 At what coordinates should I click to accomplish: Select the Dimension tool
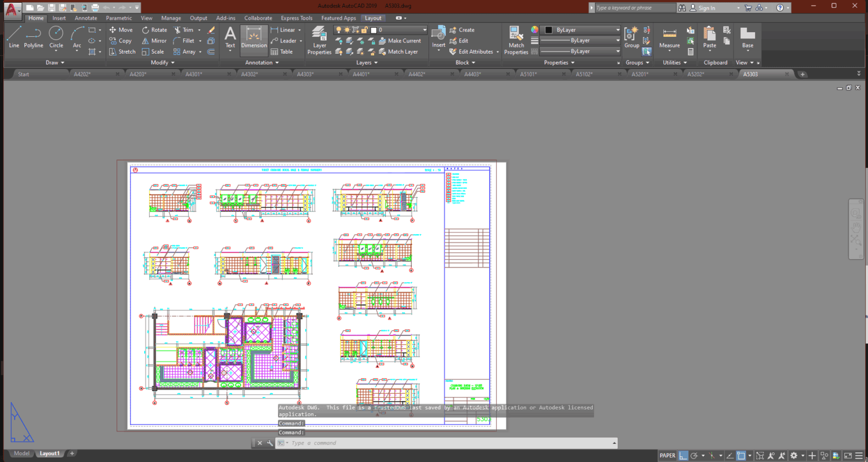click(x=254, y=38)
